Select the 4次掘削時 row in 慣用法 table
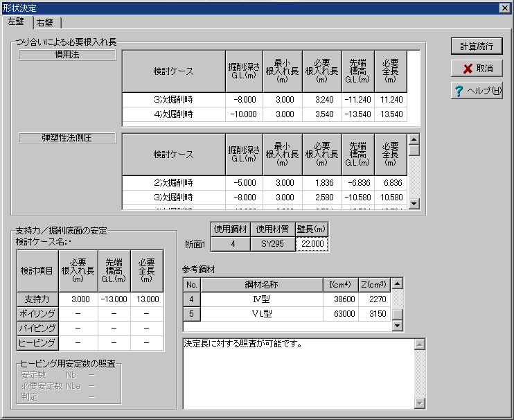The height and width of the screenshot is (420, 514). 173,114
